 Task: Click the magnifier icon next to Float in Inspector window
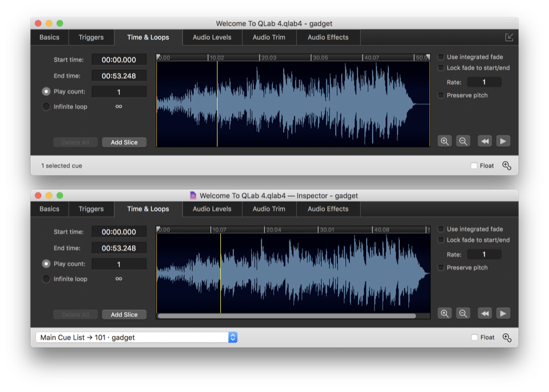click(507, 338)
